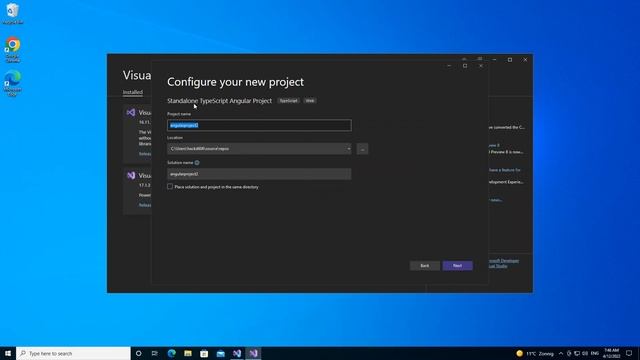Open the Recycle Bin desktop icon
This screenshot has width=640, height=360.
click(13, 13)
